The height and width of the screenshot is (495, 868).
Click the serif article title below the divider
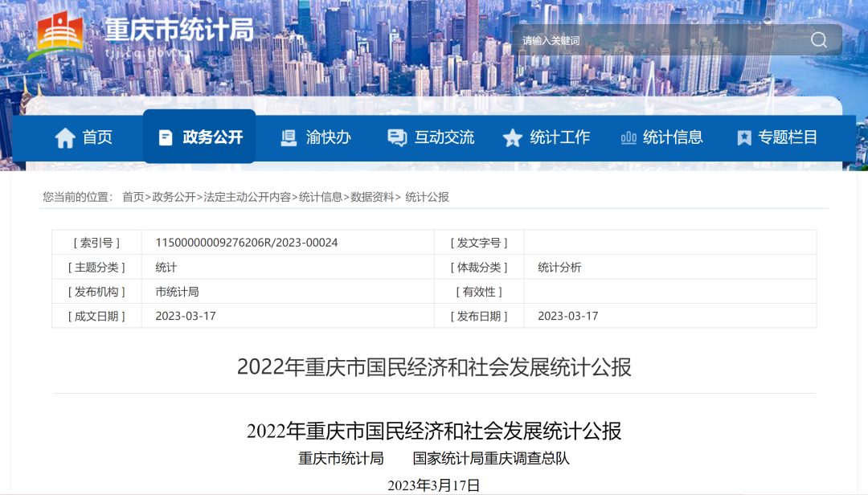point(434,431)
